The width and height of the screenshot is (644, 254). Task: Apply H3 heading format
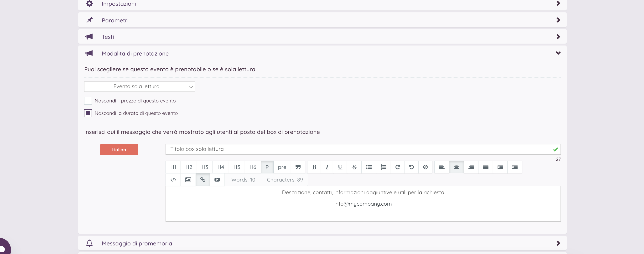pyautogui.click(x=205, y=167)
